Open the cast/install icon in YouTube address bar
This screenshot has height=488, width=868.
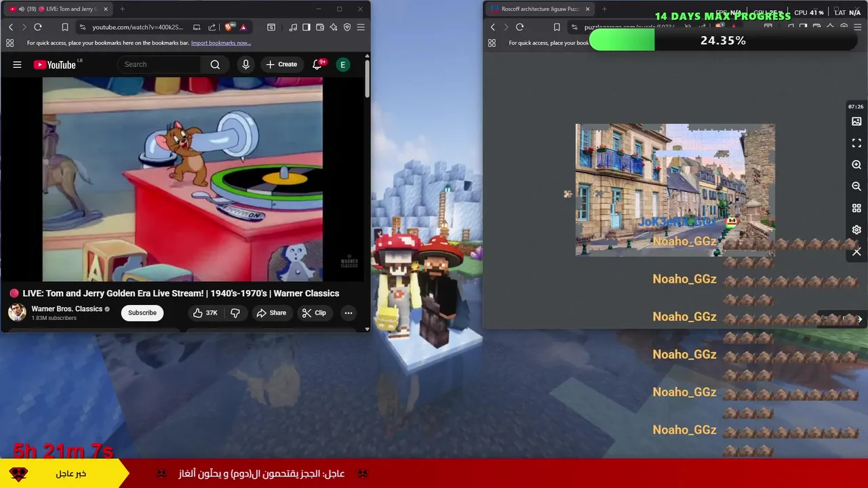pyautogui.click(x=197, y=27)
